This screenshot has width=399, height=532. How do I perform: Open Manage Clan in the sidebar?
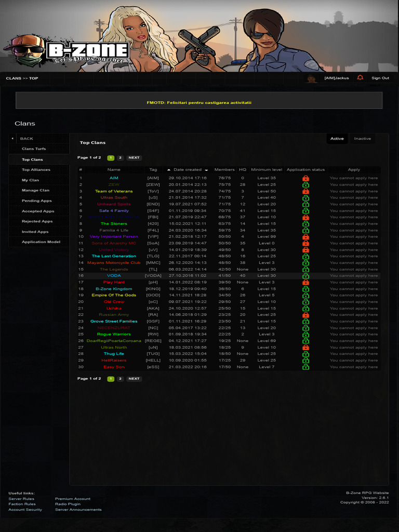click(36, 190)
